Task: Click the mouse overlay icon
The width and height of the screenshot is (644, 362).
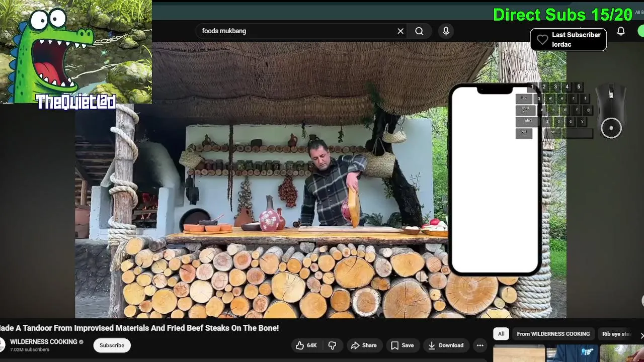Action: point(611,112)
